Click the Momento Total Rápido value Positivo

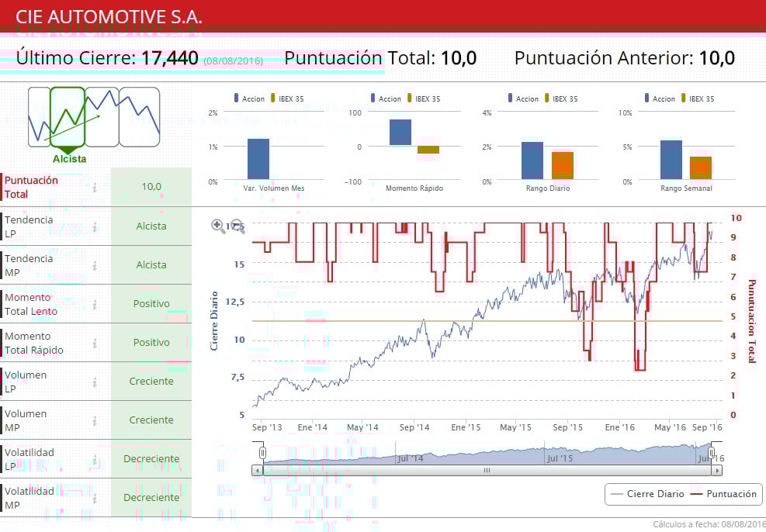tap(151, 342)
